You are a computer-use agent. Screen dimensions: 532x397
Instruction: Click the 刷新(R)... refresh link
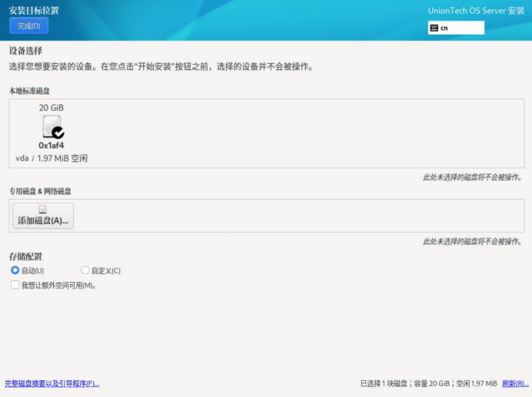(515, 383)
